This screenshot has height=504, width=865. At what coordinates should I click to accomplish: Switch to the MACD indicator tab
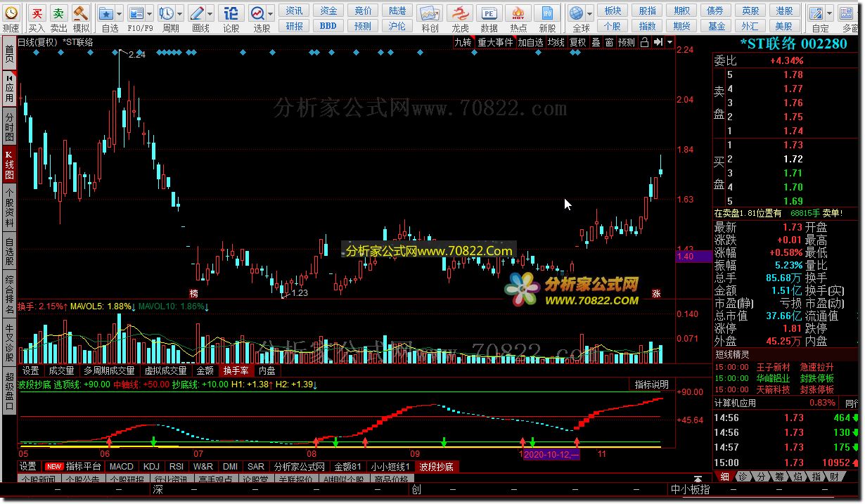pos(121,466)
